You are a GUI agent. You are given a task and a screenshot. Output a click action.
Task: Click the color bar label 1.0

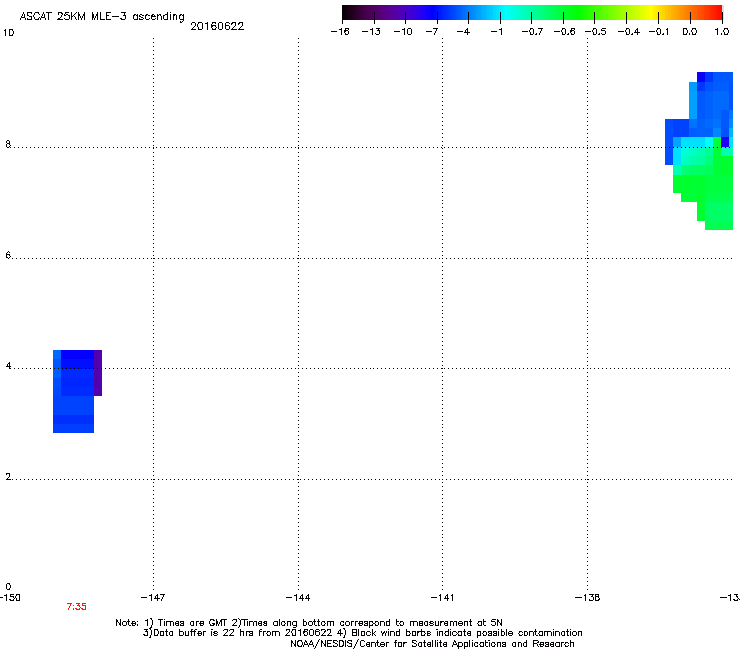[x=722, y=32]
